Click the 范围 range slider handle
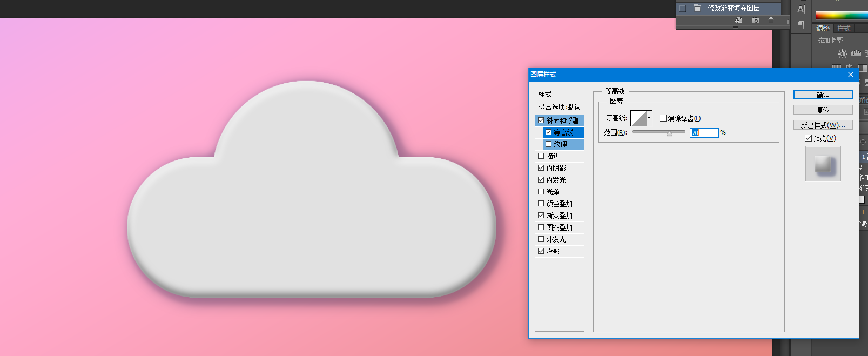The width and height of the screenshot is (868, 356). point(670,133)
